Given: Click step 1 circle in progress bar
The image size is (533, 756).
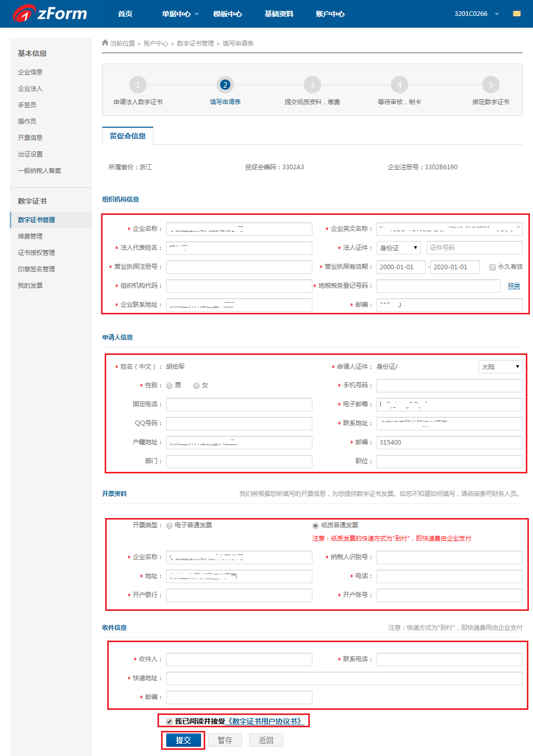Looking at the screenshot, I should click(x=137, y=85).
